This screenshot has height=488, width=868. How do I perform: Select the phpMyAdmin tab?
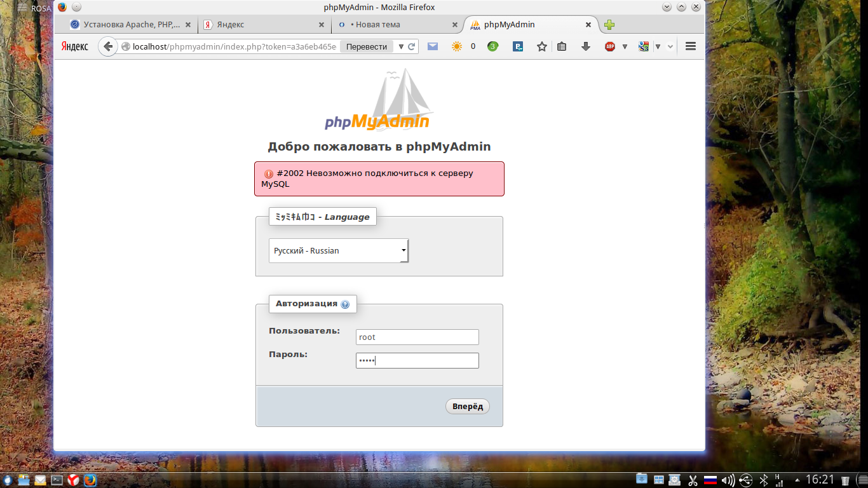tap(532, 25)
